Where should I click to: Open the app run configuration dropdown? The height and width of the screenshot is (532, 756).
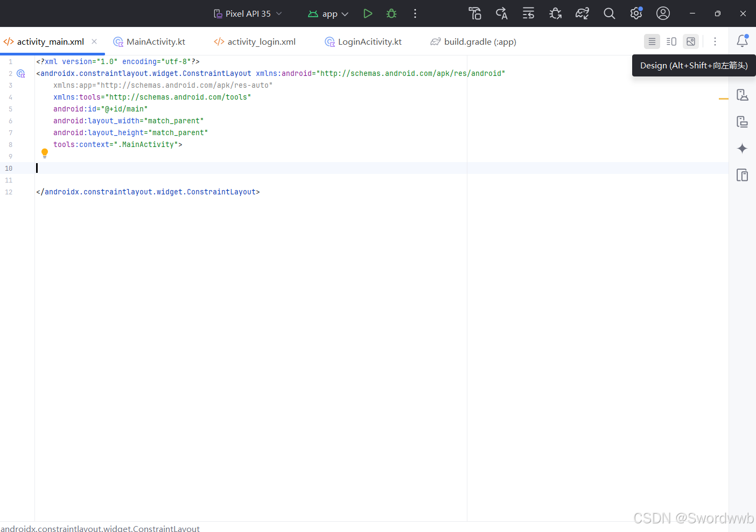328,13
